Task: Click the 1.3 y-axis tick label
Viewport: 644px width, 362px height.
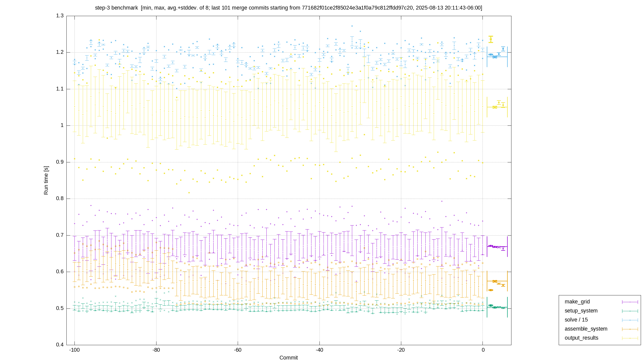Action: (60, 16)
